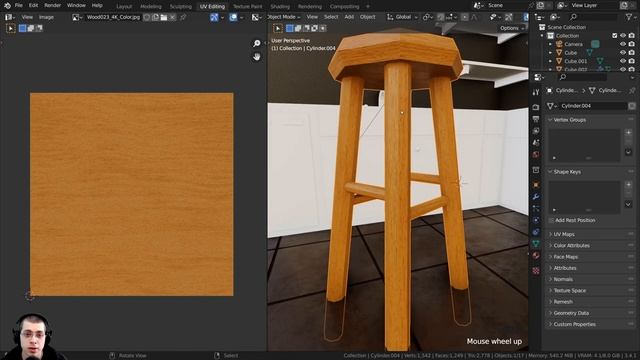Open 3D viewport Add menu
Viewport: 640px width, 360px height.
(x=349, y=17)
